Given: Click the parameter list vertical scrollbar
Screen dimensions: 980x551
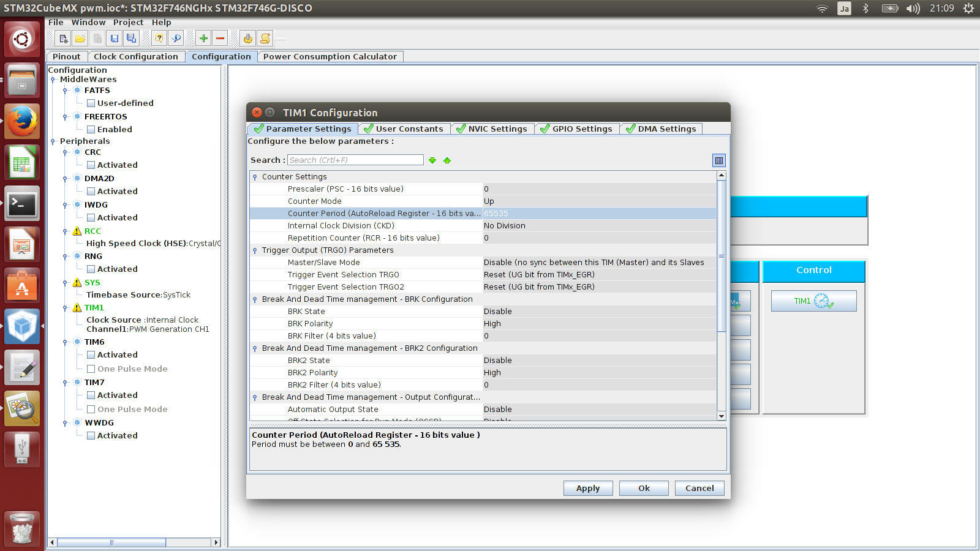Looking at the screenshot, I should point(722,257).
